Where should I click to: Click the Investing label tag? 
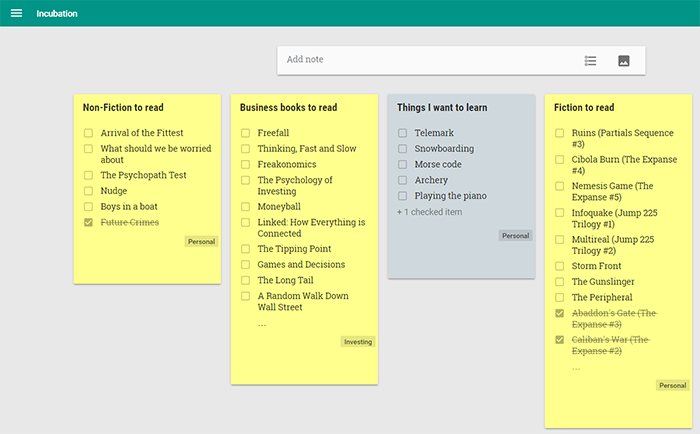tap(358, 342)
